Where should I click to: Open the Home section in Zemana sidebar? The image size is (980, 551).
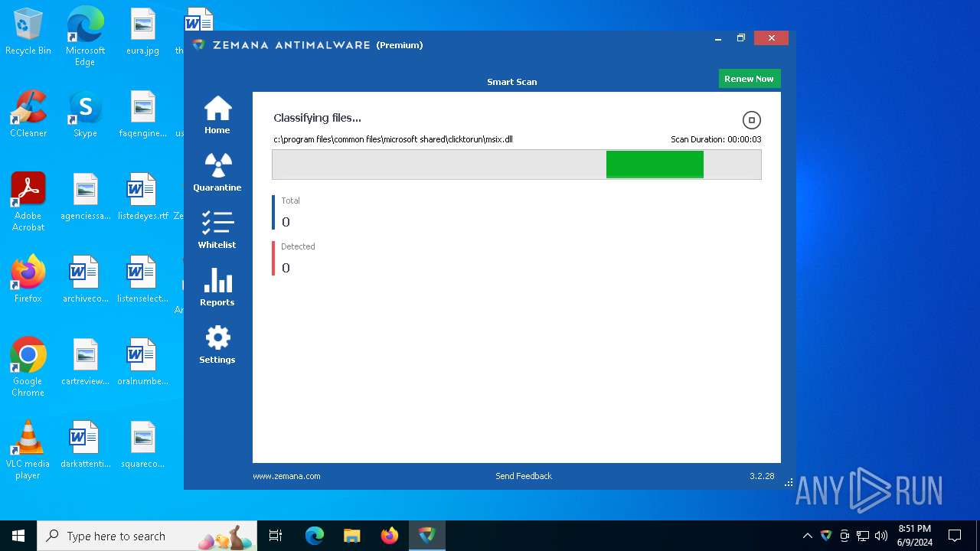pyautogui.click(x=217, y=115)
